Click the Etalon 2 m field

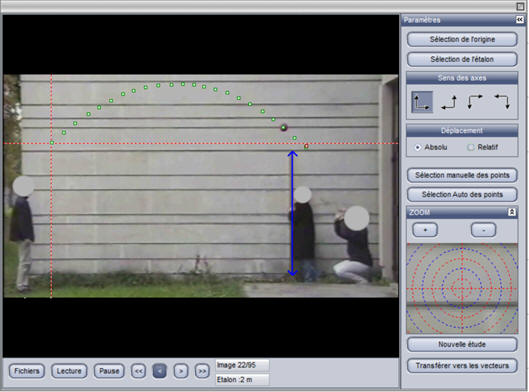coord(242,380)
